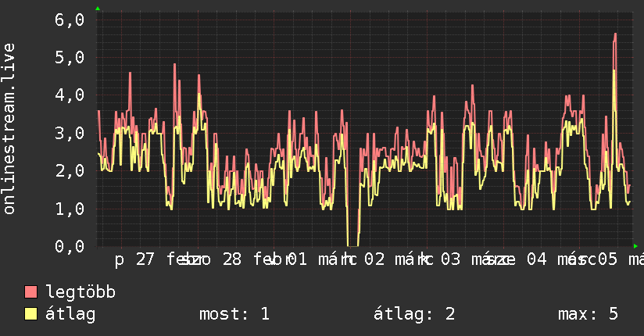The width and height of the screenshot is (644, 336).
Task: Select the legtöbb legend label
Action: [80, 292]
